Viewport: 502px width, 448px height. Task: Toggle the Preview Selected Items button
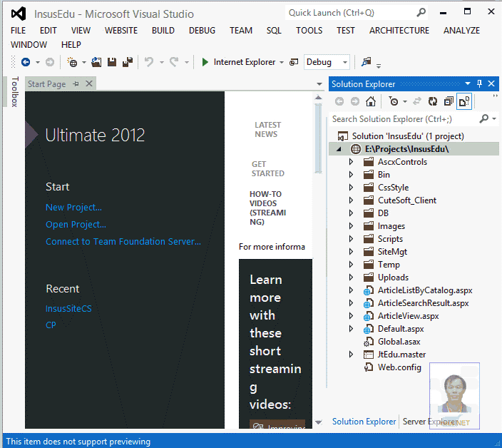[464, 101]
